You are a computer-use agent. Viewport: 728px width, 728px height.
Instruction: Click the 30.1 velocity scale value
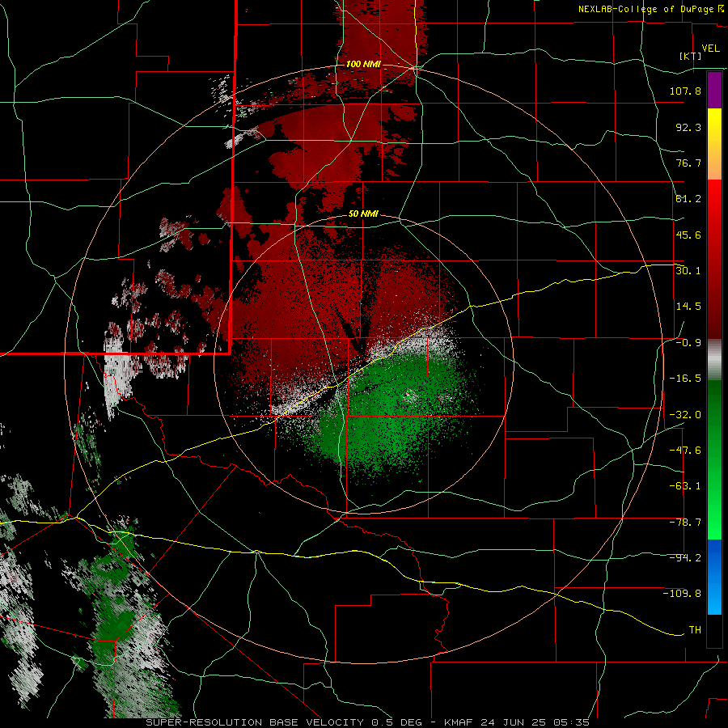click(x=688, y=271)
